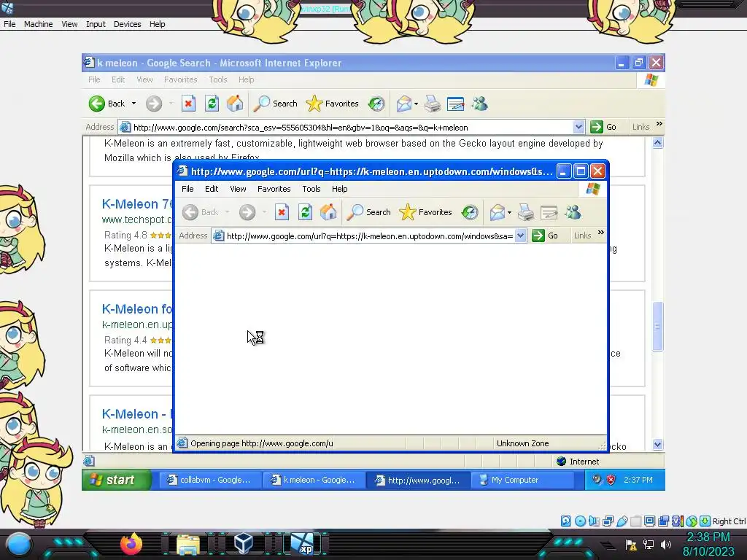The height and width of the screenshot is (560, 747).
Task: Open Tools menu in front uptodown window
Action: [x=311, y=189]
